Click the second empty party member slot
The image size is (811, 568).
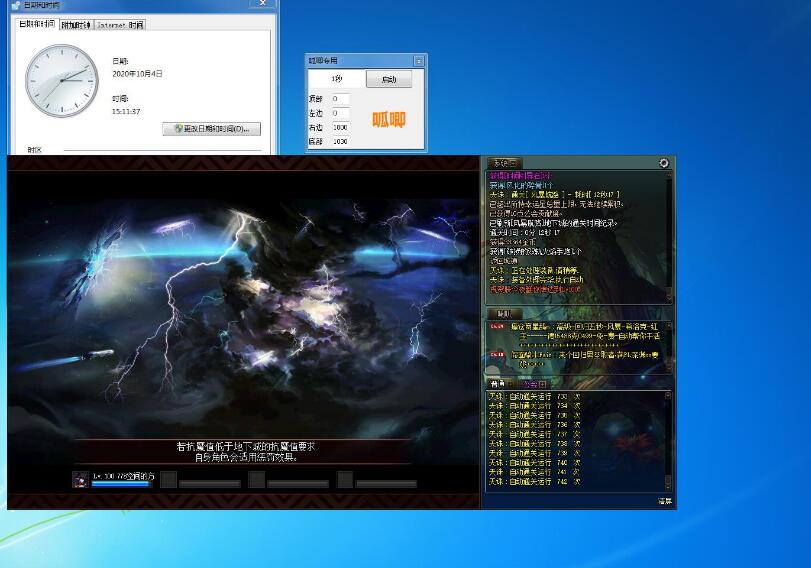point(257,480)
